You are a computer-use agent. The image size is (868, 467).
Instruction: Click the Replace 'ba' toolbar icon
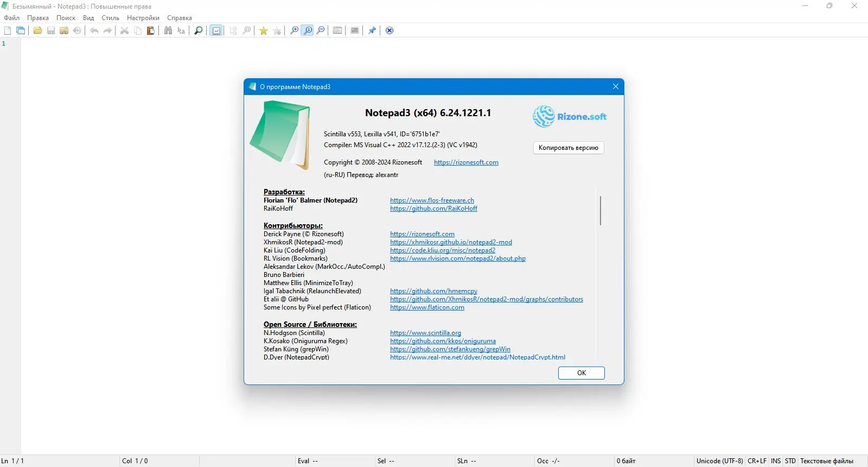[181, 30]
